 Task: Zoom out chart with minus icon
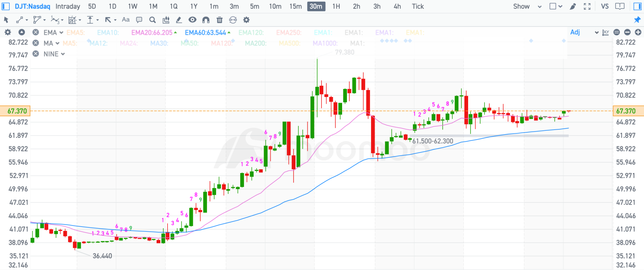click(627, 32)
